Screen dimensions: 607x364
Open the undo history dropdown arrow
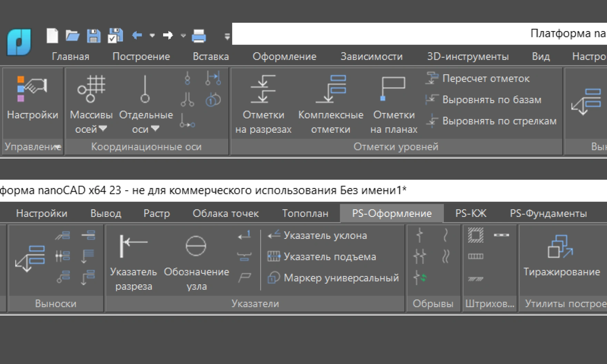tap(152, 36)
